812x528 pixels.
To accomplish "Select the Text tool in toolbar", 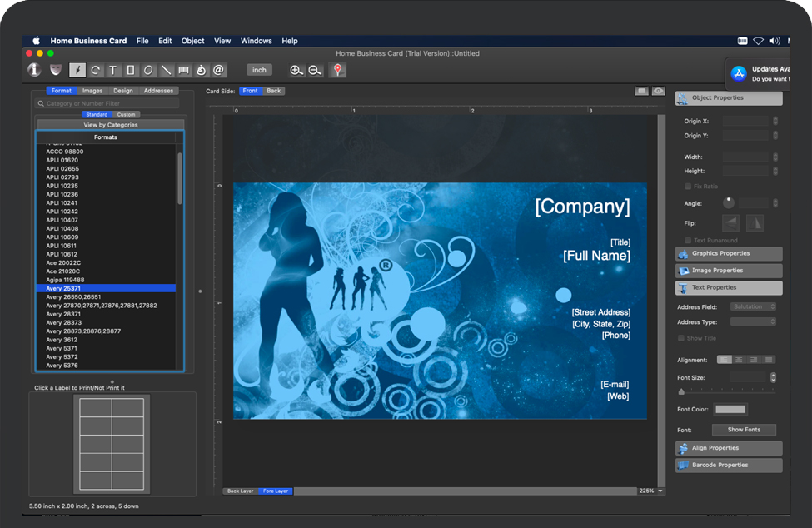I will pyautogui.click(x=113, y=71).
